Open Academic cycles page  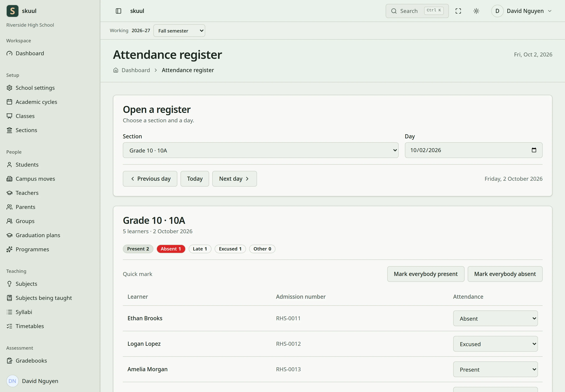pos(50,102)
